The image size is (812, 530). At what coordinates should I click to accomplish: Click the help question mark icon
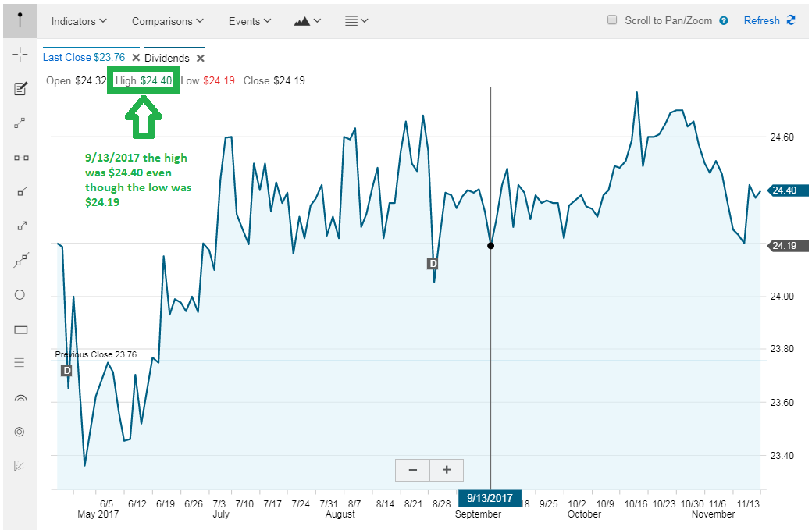724,21
